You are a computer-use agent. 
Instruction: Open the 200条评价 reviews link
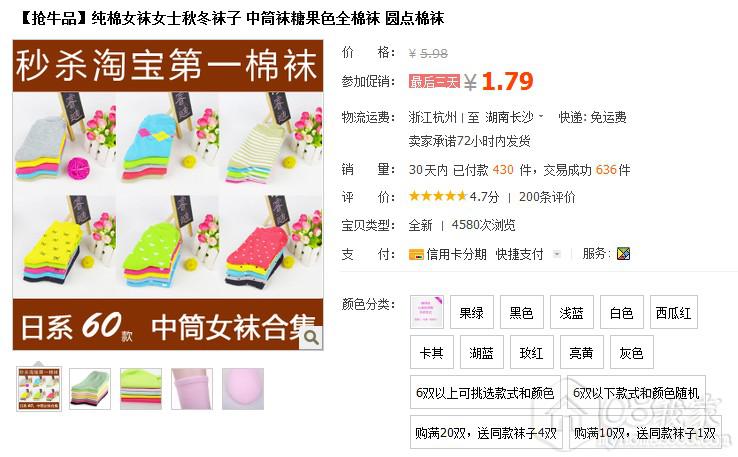pos(547,197)
